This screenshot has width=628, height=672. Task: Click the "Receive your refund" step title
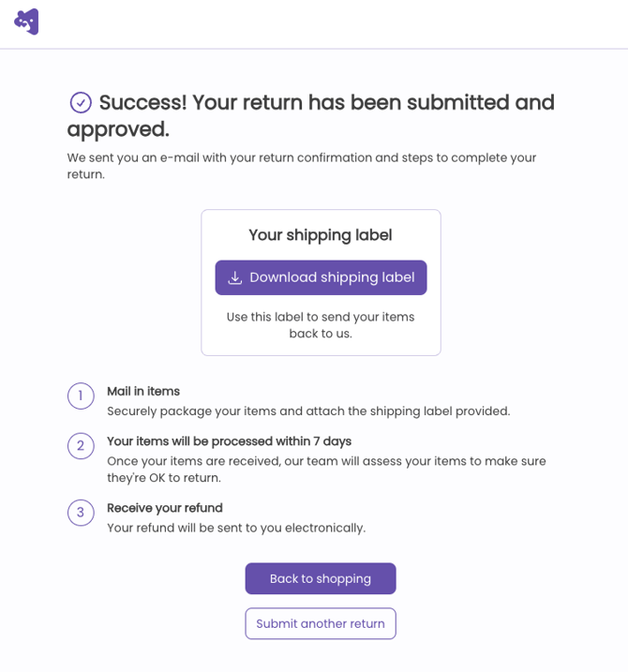(165, 508)
